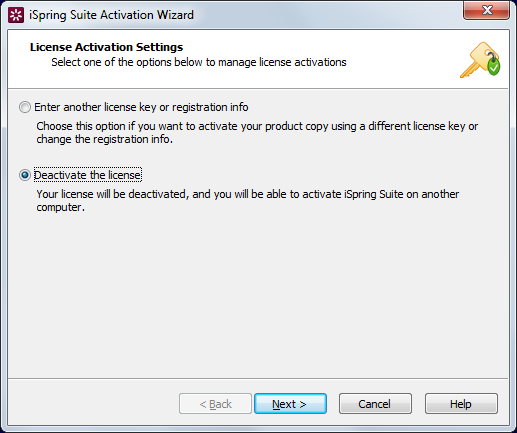
Task: Click the description under Deactivate the license
Action: 248,201
